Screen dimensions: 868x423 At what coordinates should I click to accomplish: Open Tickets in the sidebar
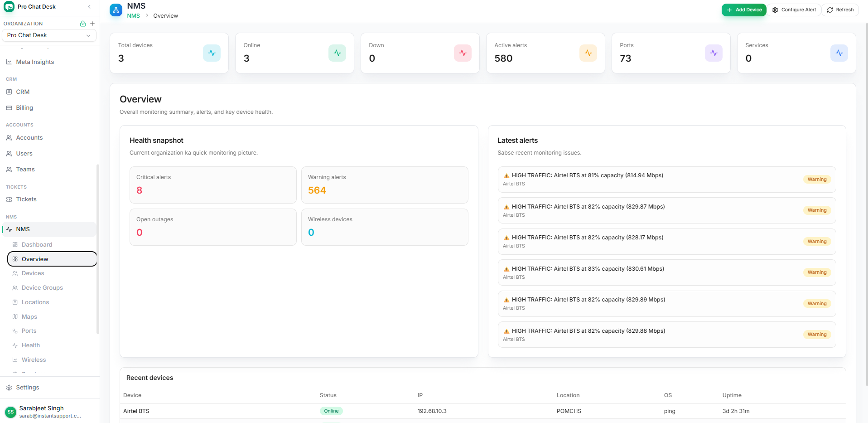tap(26, 199)
